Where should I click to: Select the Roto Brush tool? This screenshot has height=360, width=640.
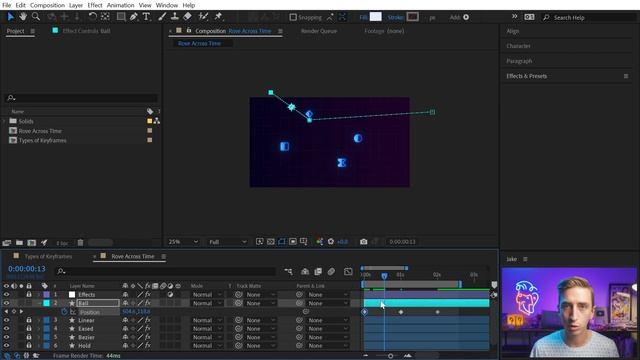(203, 17)
